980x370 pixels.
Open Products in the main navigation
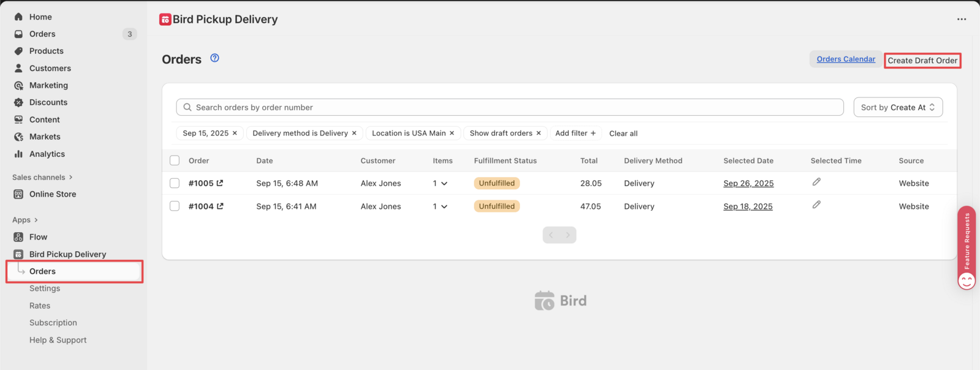[47, 51]
